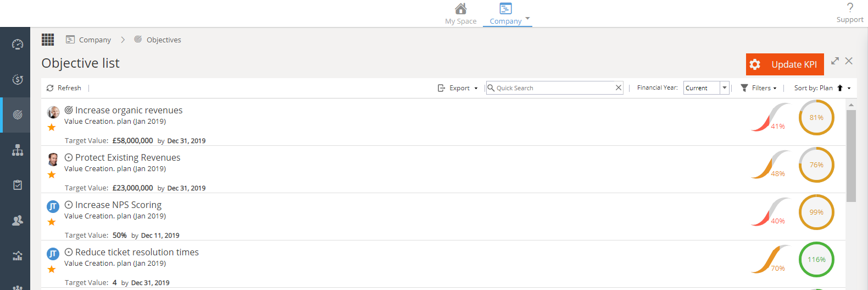Screen dimensions: 868x290
Task: Focus the Quick Search field
Action: point(554,88)
